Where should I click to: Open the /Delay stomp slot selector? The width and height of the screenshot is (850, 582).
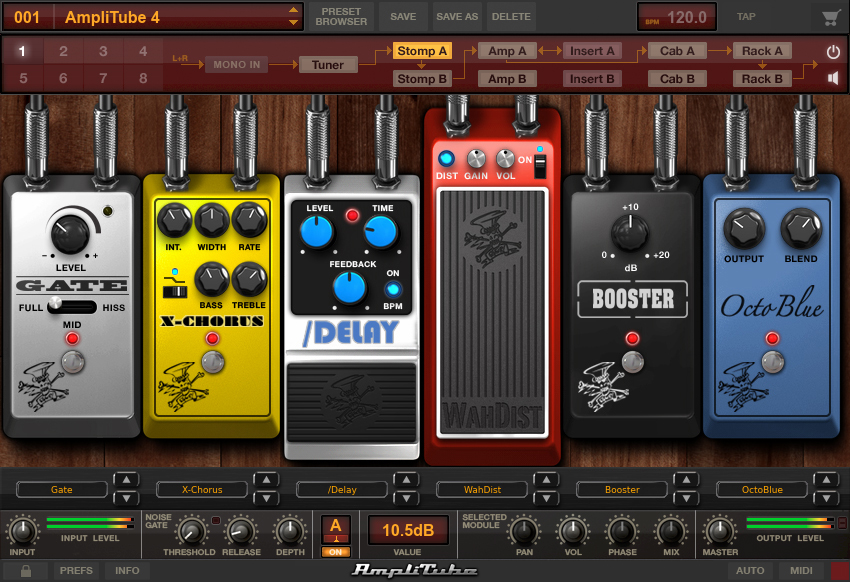tap(342, 489)
